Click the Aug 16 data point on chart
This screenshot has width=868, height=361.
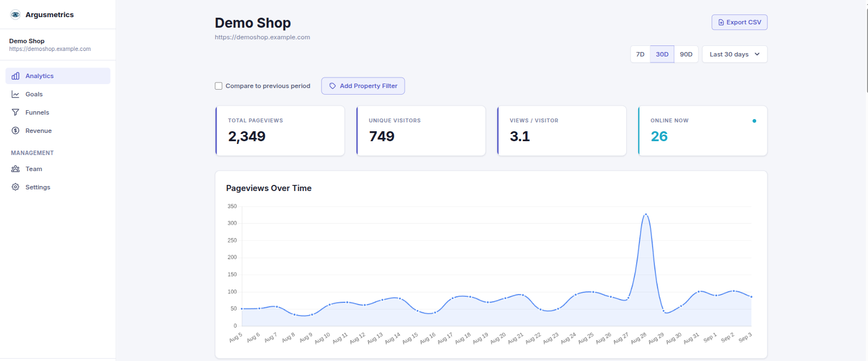(x=435, y=312)
